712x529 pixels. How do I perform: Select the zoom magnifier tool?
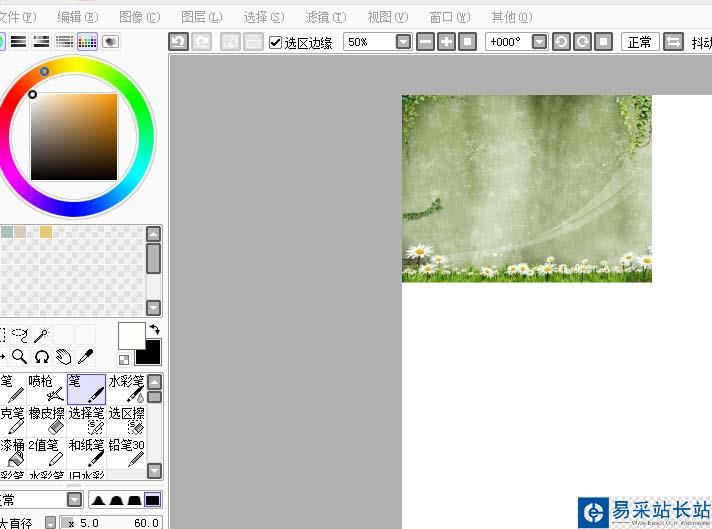(20, 357)
